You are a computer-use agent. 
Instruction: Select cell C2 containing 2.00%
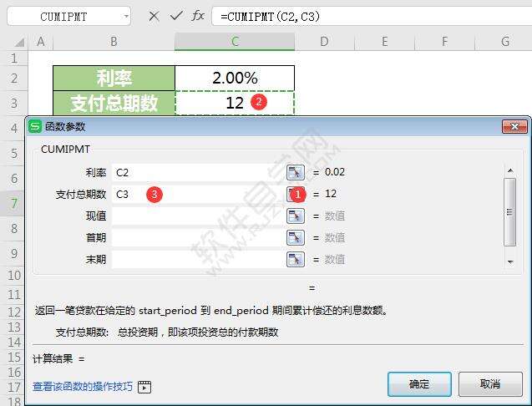[235, 78]
